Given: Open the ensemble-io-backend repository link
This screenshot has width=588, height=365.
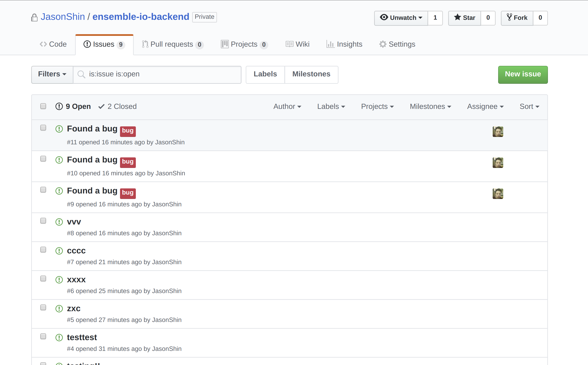Looking at the screenshot, I should (141, 17).
